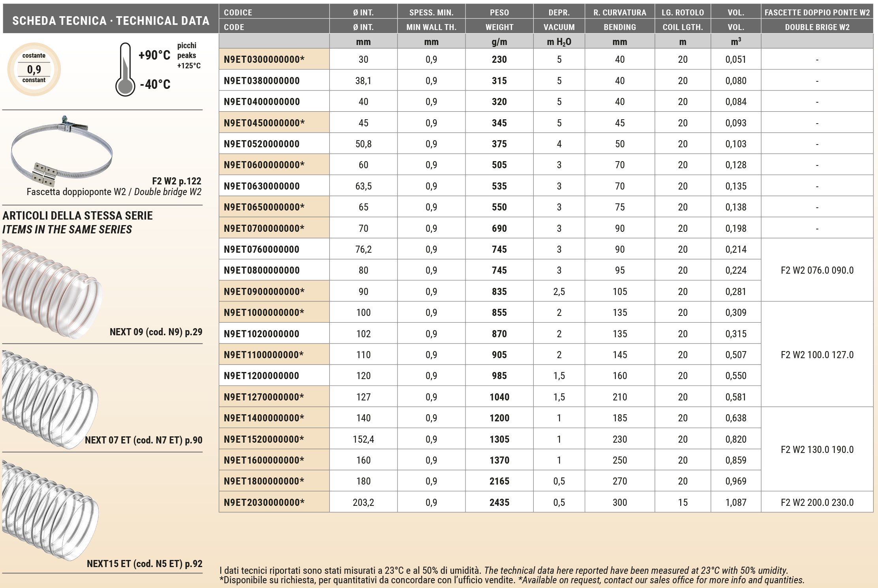Select weight value 2435 cell
The width and height of the screenshot is (878, 588).
(x=499, y=502)
